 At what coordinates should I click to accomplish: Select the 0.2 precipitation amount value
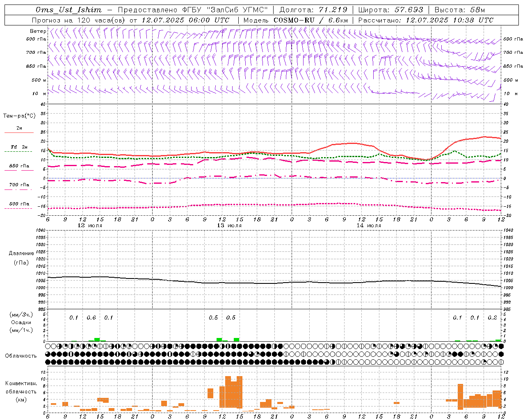click(492, 318)
